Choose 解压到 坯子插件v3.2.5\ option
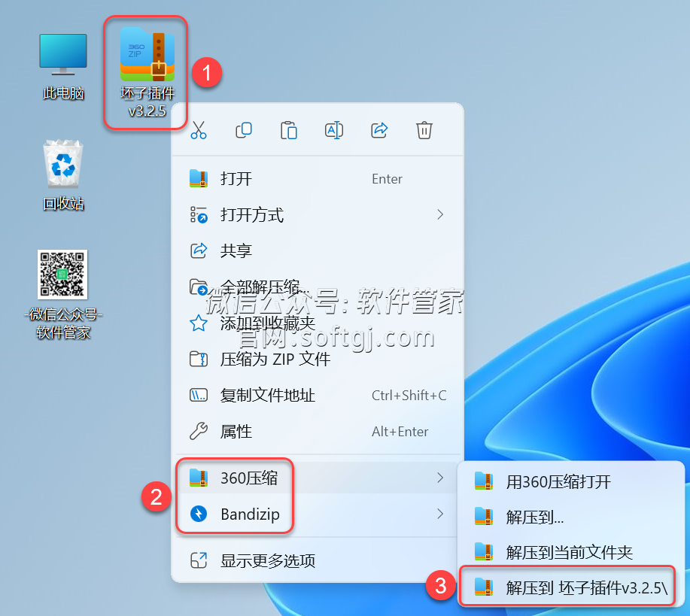This screenshot has height=616, width=690. click(570, 587)
